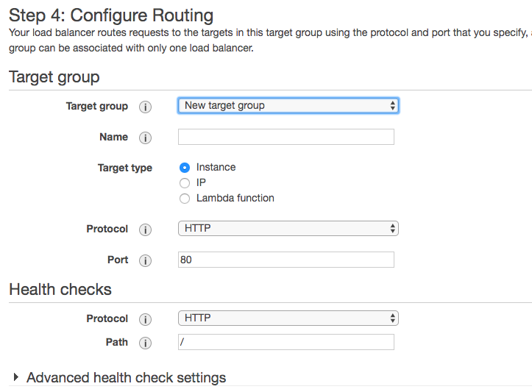The width and height of the screenshot is (532, 392).
Task: Click info icon next to Name field
Action: point(146,138)
